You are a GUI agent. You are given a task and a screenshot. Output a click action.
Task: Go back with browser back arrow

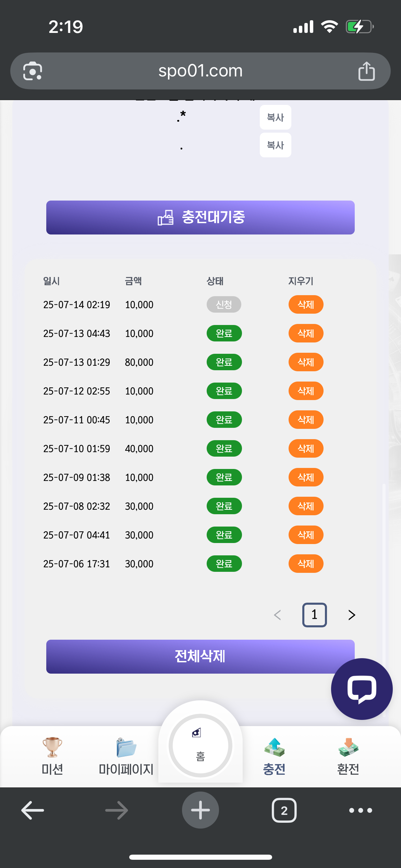pyautogui.click(x=33, y=810)
